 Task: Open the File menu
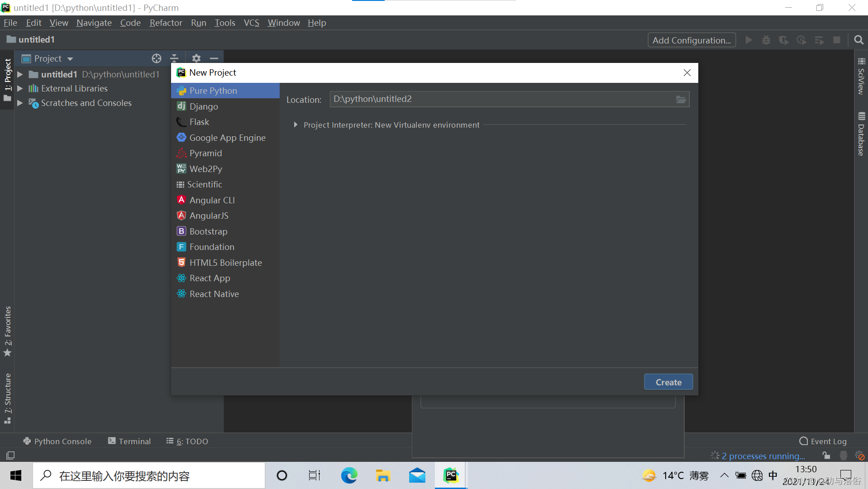click(x=10, y=23)
